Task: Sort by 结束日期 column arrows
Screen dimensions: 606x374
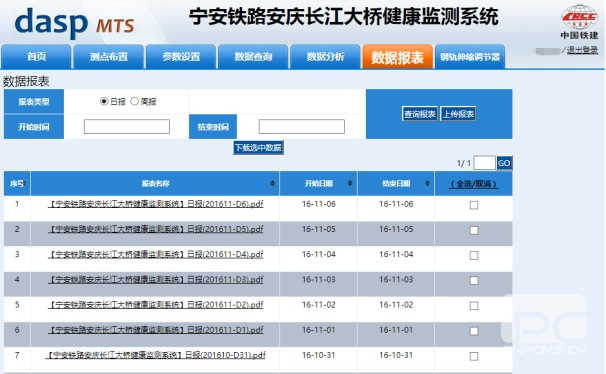Action: click(x=427, y=183)
